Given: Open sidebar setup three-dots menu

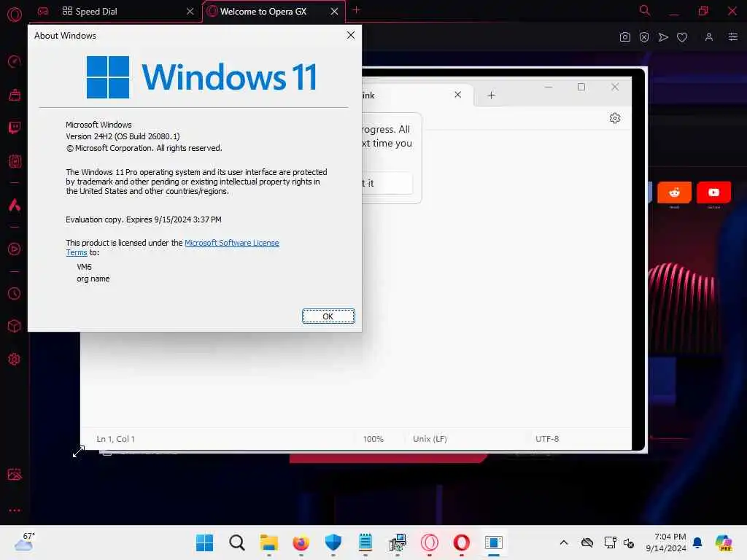Looking at the screenshot, I should [x=15, y=510].
